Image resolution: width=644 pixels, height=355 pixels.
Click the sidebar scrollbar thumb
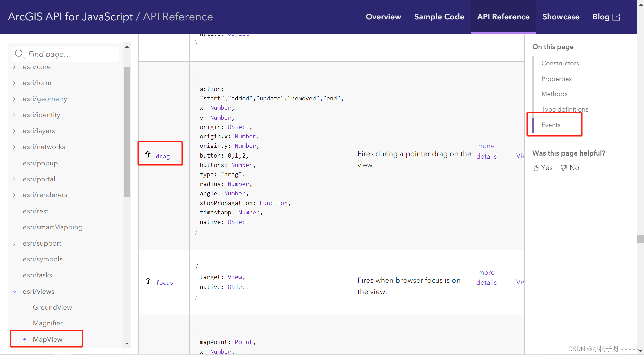click(x=127, y=132)
